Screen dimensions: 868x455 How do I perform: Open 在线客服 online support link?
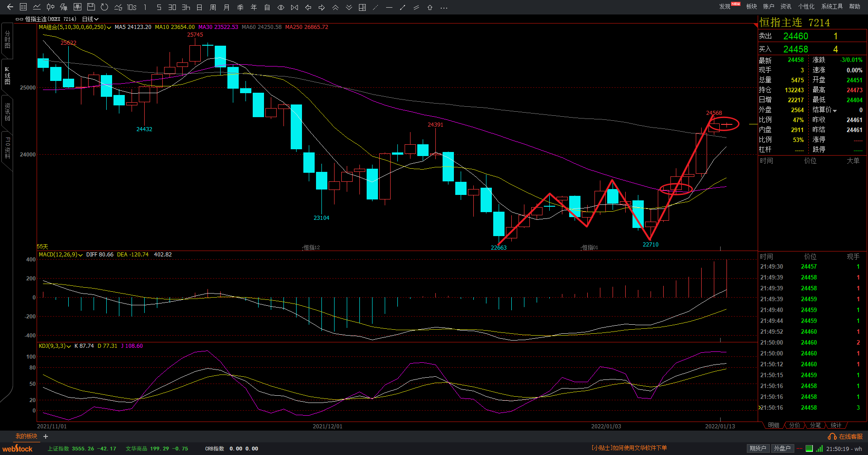(845, 436)
